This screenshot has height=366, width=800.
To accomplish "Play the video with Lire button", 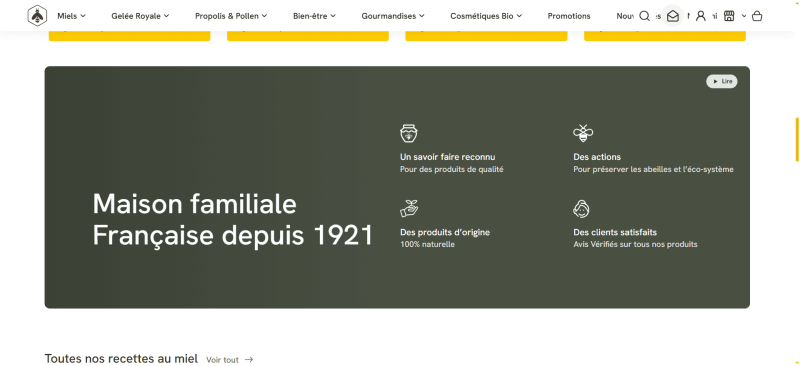I will point(721,81).
